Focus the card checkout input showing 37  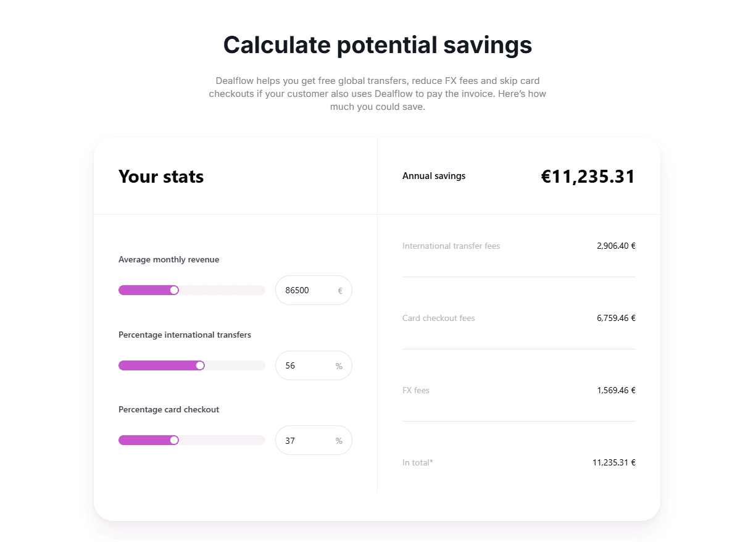click(x=302, y=441)
